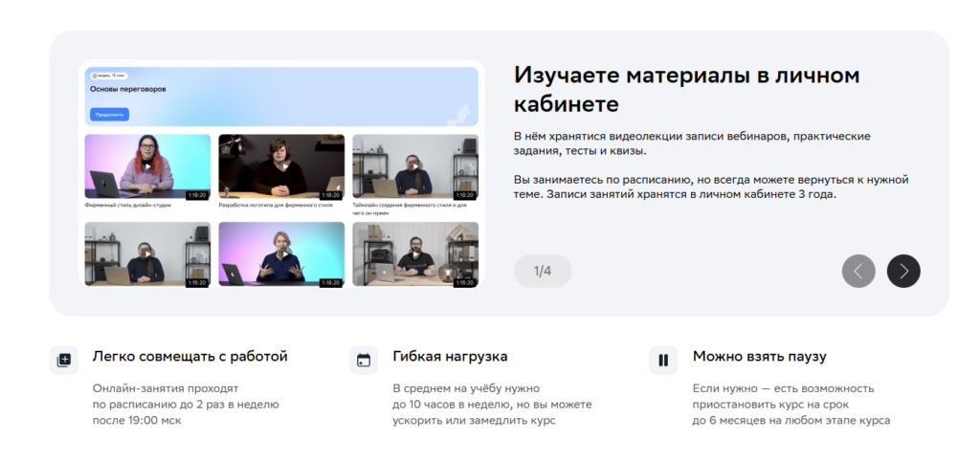Open video of bearded man in black t-shirt
Screen dimensions: 980x461
(x=415, y=254)
